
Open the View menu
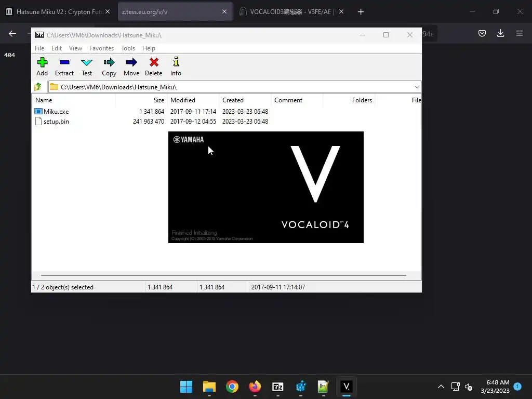(x=76, y=48)
